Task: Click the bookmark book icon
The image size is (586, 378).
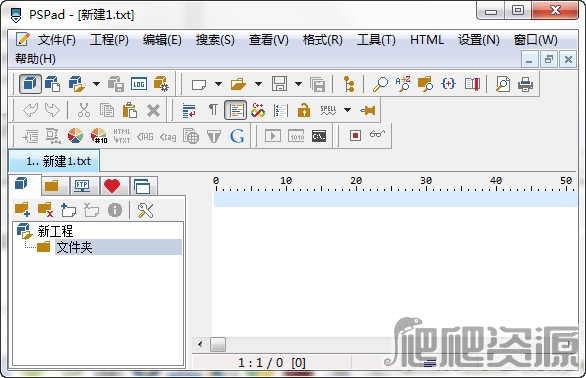Action: pos(472,84)
